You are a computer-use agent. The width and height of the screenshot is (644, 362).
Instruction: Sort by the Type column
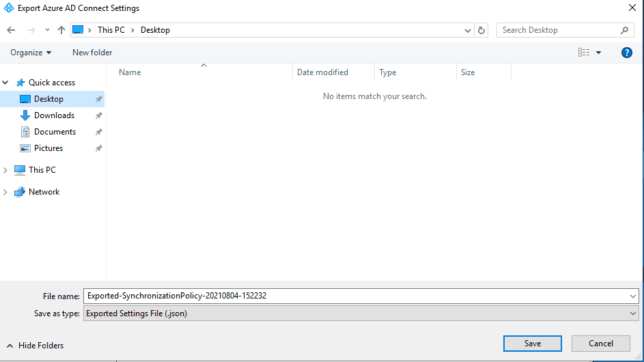click(387, 72)
